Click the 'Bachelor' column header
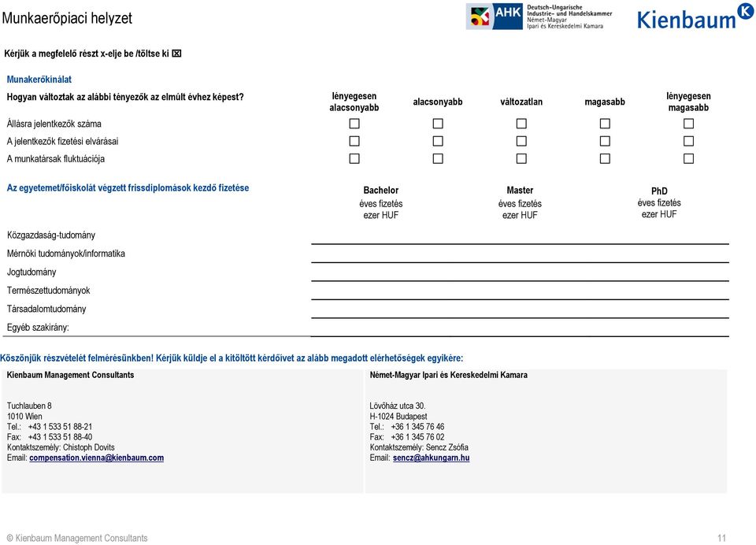This screenshot has width=756, height=545. 381,190
